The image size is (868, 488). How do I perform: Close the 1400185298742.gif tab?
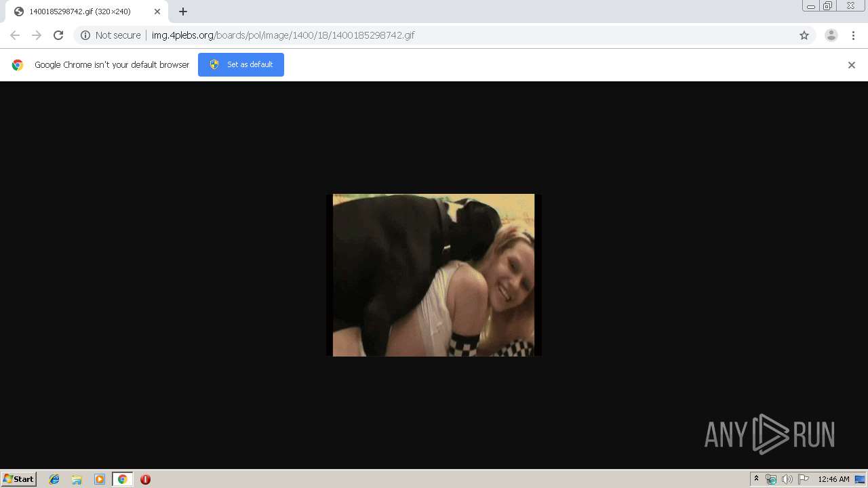click(x=157, y=12)
